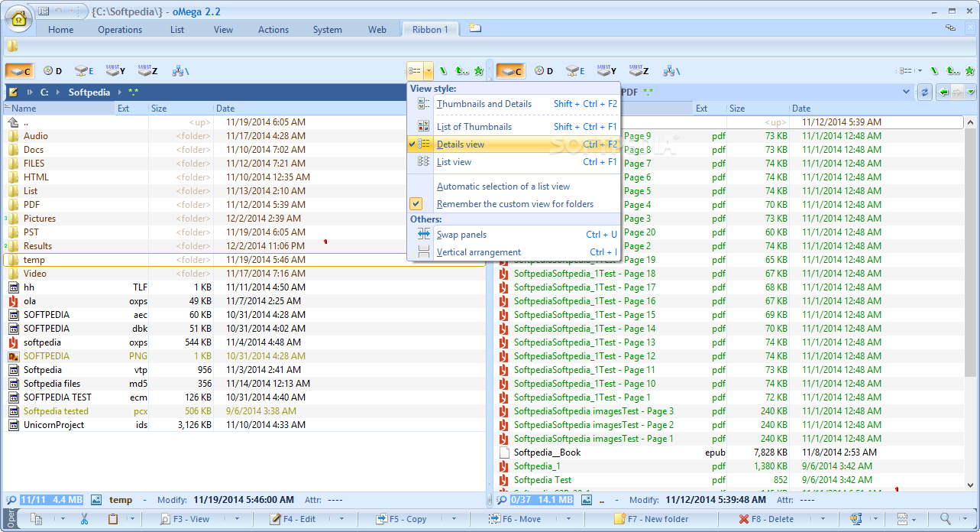Open network neighborhood in right panel
This screenshot has height=532, width=980.
pyautogui.click(x=672, y=71)
